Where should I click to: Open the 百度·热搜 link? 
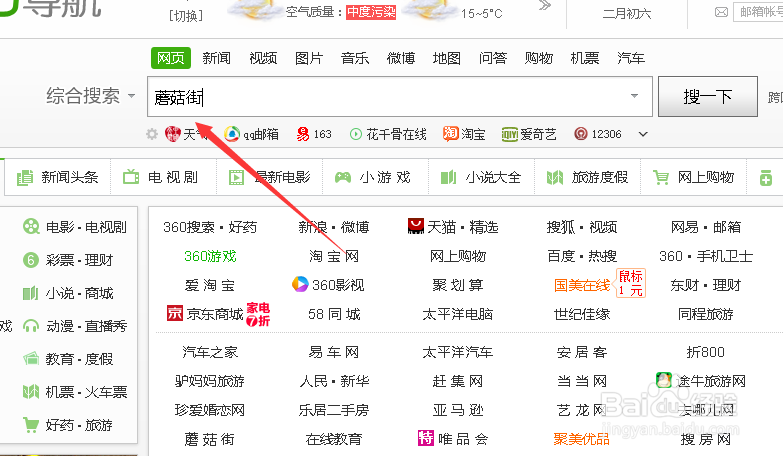point(582,256)
